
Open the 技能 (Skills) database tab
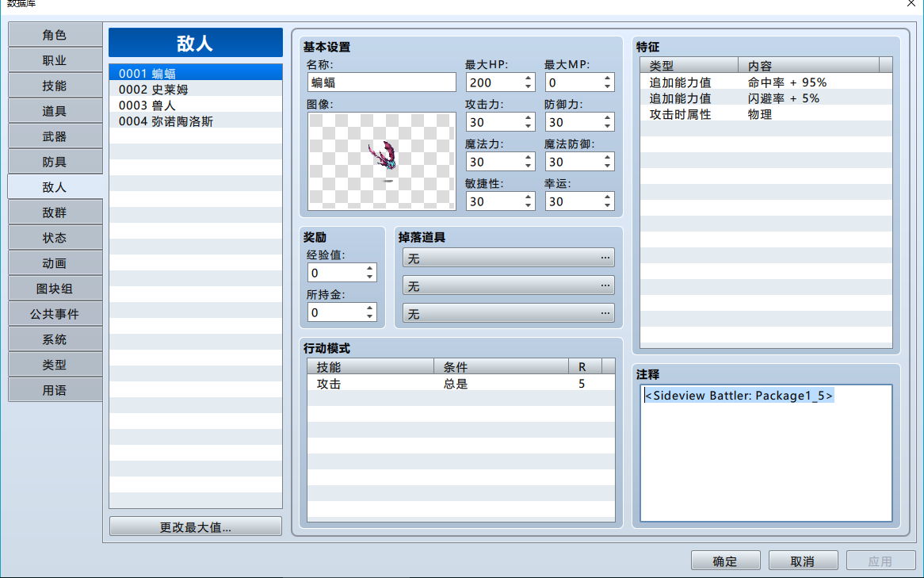pos(55,86)
